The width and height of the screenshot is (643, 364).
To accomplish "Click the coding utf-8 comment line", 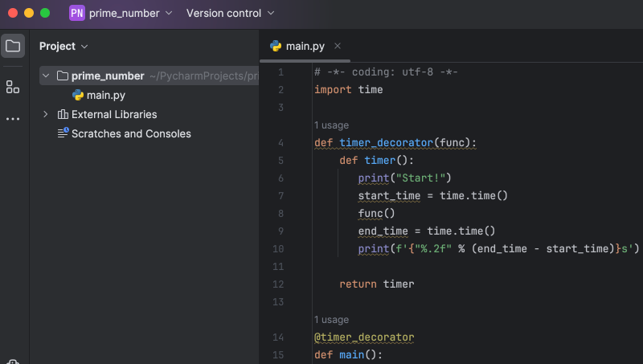I will coord(386,72).
